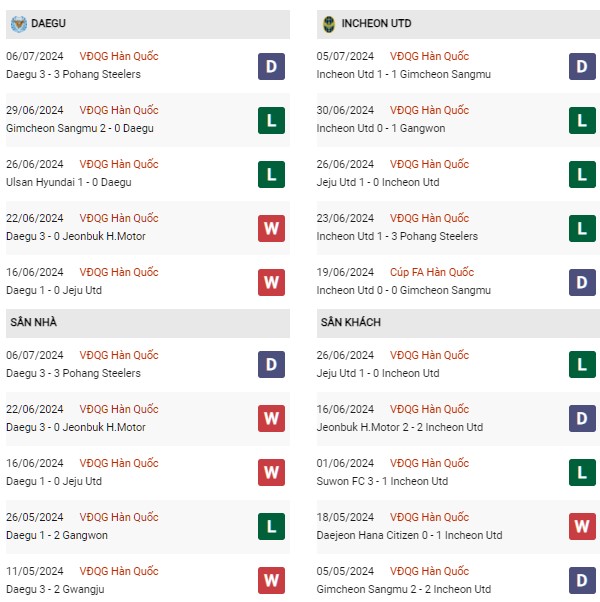This screenshot has width=600, height=602.
Task: Click the Daegu team crest icon
Action: tap(18, 24)
